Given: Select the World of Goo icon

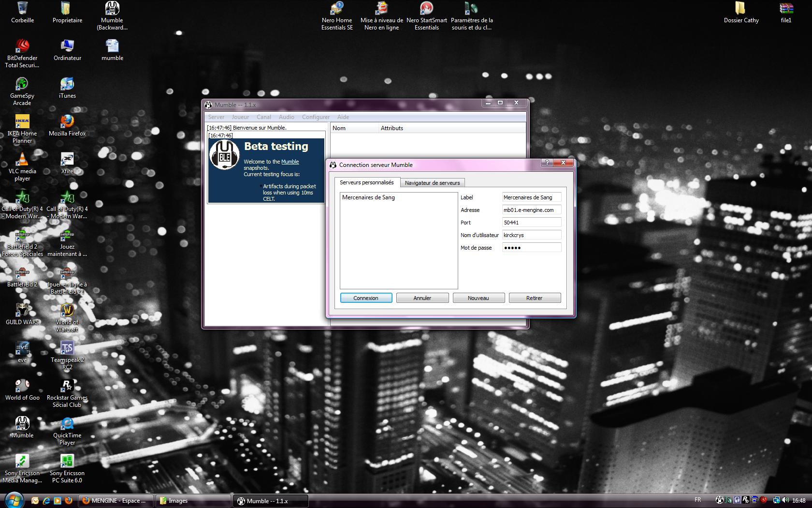Looking at the screenshot, I should pyautogui.click(x=22, y=390).
